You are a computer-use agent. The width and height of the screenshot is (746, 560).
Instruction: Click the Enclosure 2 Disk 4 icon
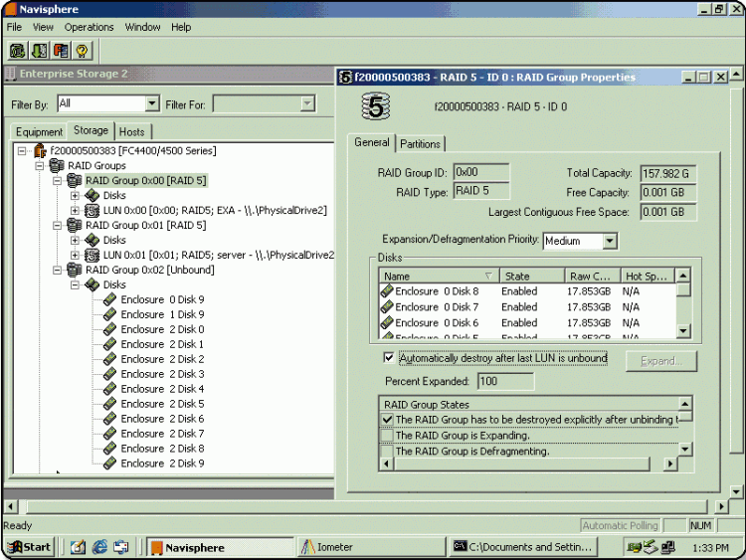[110, 389]
